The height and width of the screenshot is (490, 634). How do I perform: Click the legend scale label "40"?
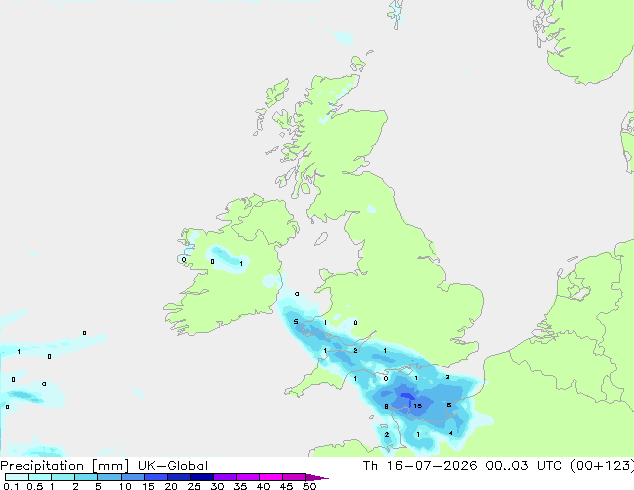click(x=264, y=486)
